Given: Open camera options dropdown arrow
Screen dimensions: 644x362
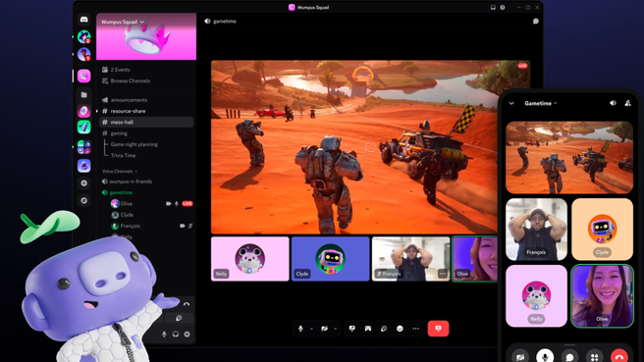Looking at the screenshot, I should (x=335, y=329).
